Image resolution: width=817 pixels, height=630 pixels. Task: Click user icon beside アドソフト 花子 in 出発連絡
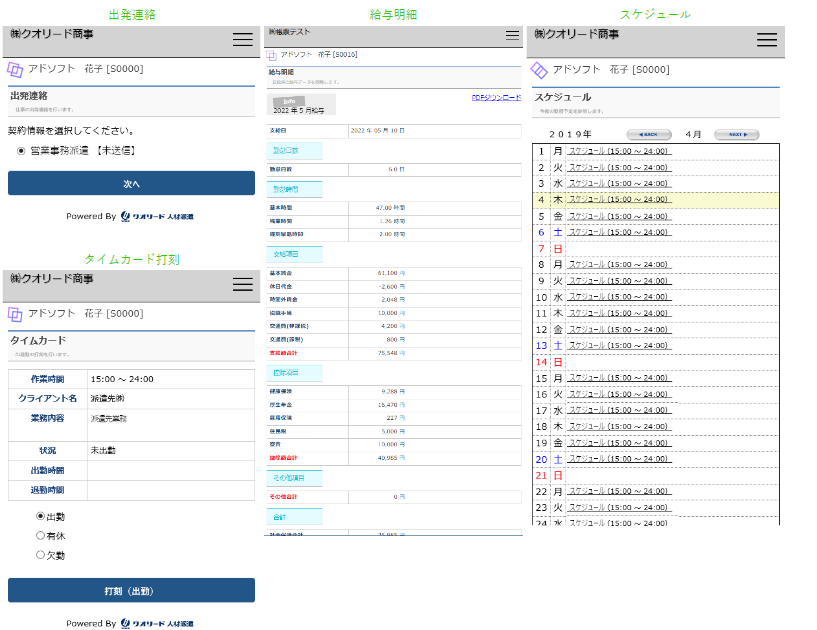(15, 70)
